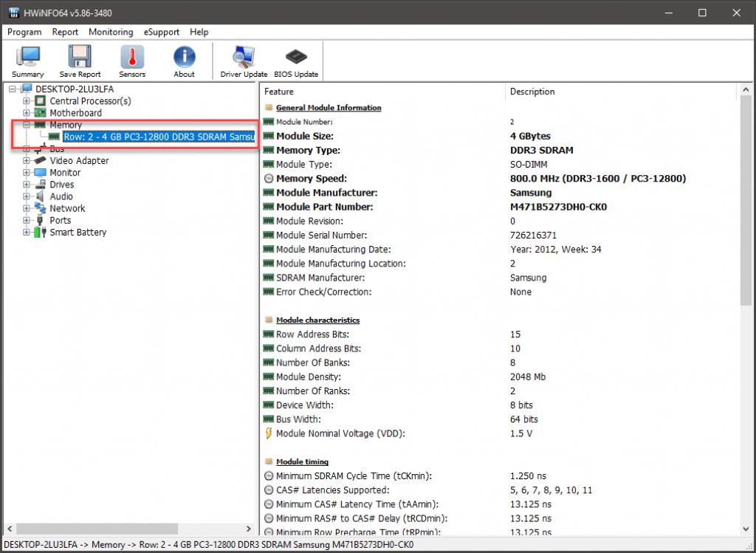Select the Memory tree label

click(66, 125)
